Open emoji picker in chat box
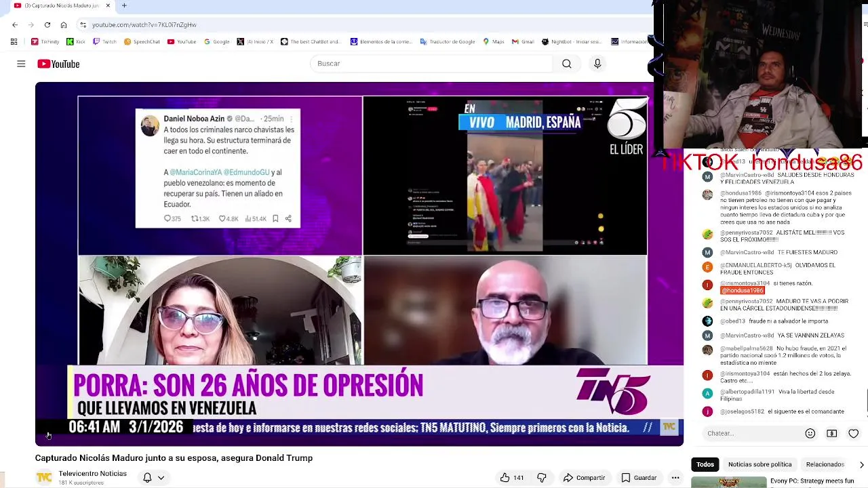The width and height of the screenshot is (868, 488). (x=810, y=434)
